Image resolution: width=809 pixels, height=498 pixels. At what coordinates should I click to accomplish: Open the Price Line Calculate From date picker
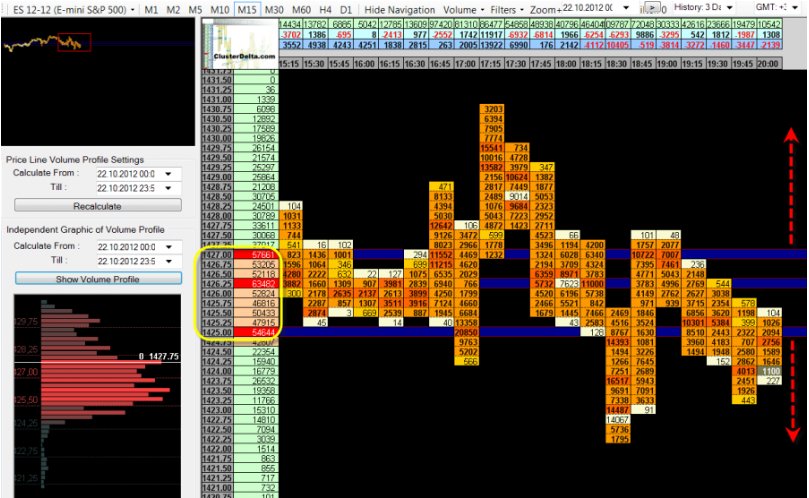point(165,173)
